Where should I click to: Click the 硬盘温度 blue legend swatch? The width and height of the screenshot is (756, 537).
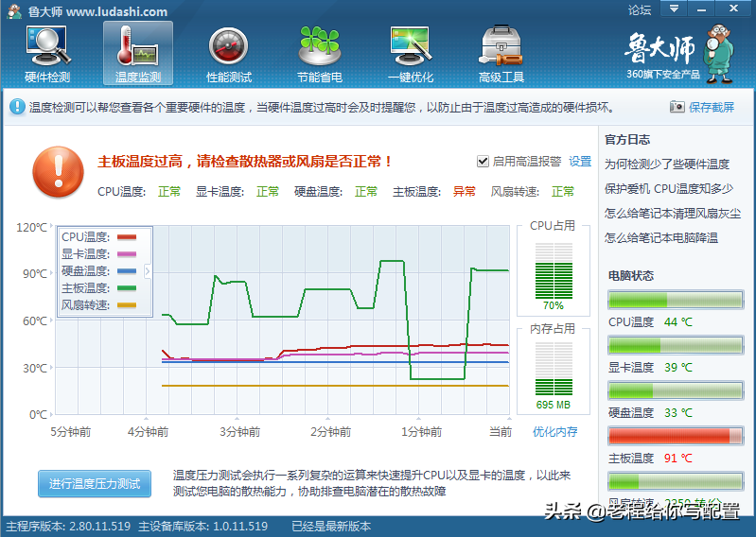(127, 271)
